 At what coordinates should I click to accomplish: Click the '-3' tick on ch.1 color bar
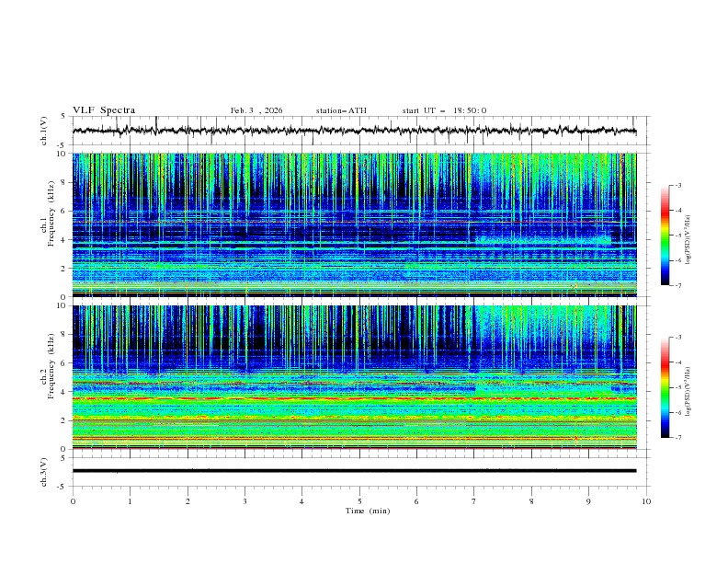click(677, 185)
